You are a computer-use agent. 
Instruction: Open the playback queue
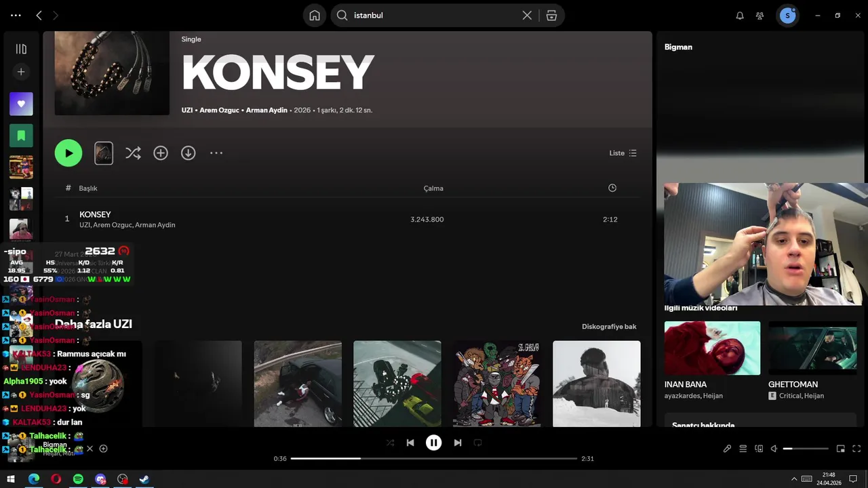point(743,449)
